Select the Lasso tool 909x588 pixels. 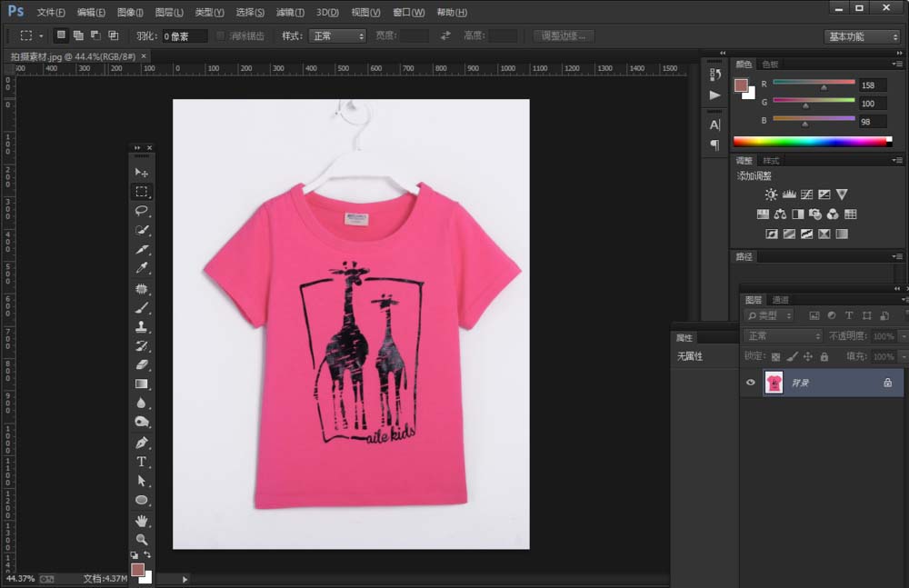(142, 211)
